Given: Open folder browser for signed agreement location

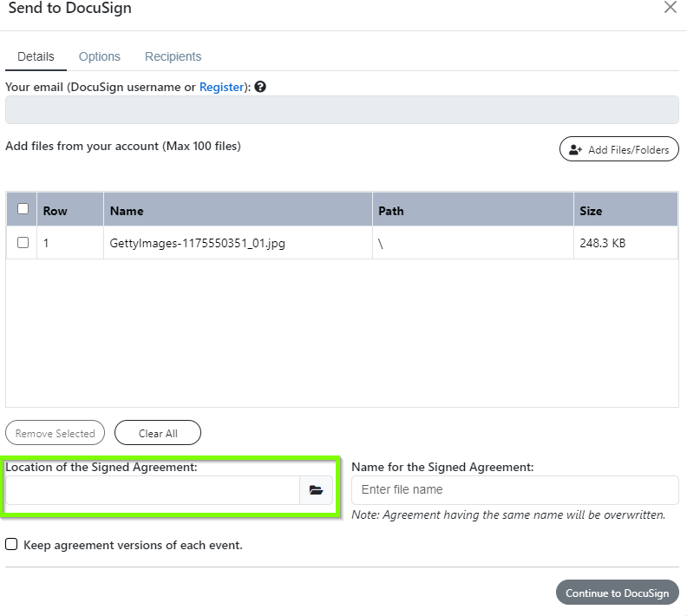Looking at the screenshot, I should (316, 490).
